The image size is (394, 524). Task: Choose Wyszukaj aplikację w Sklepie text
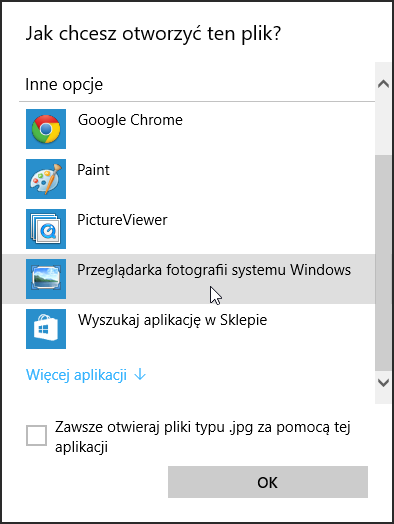(x=172, y=320)
